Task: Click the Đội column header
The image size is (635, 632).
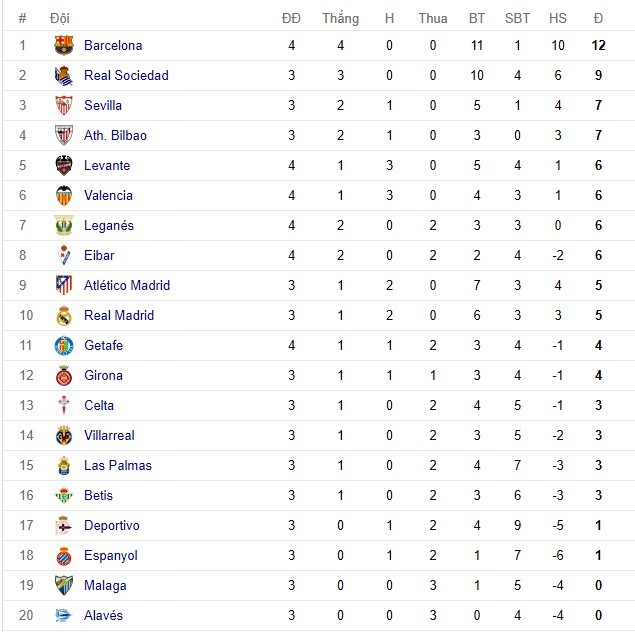Action: click(x=59, y=18)
